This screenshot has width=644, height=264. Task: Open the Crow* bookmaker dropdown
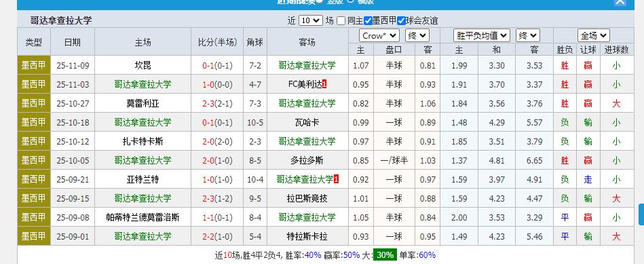(379, 36)
